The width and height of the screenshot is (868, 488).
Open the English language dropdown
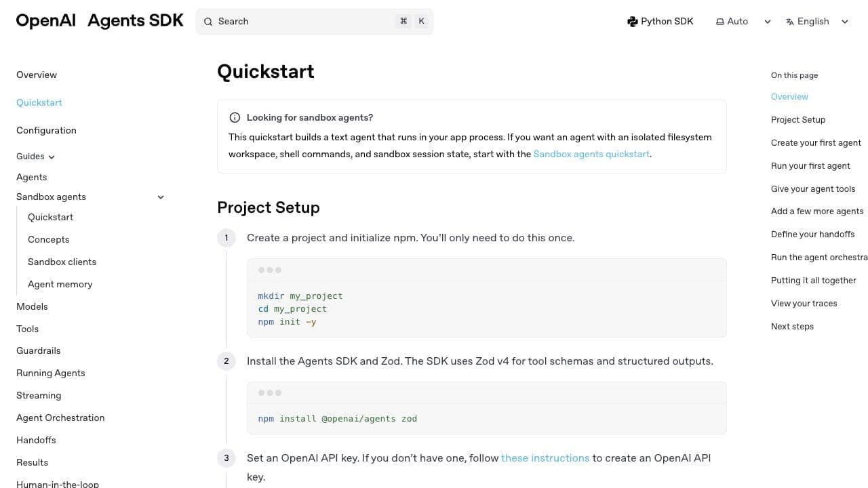coord(818,22)
